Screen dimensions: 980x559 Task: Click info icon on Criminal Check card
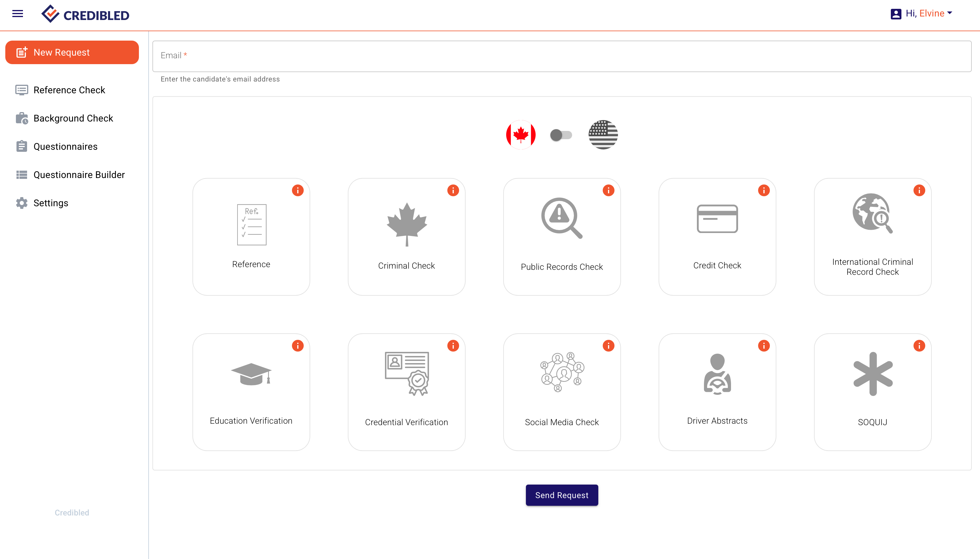coord(453,190)
